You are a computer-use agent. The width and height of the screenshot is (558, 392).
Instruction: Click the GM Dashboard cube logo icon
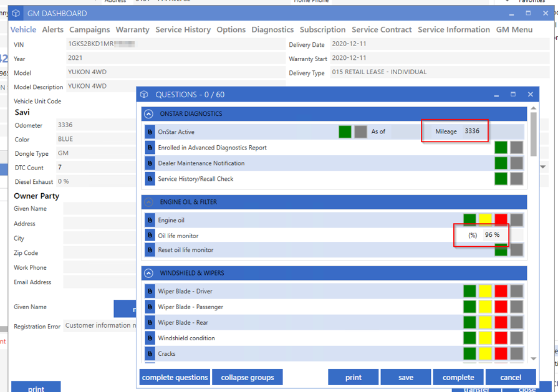16,13
